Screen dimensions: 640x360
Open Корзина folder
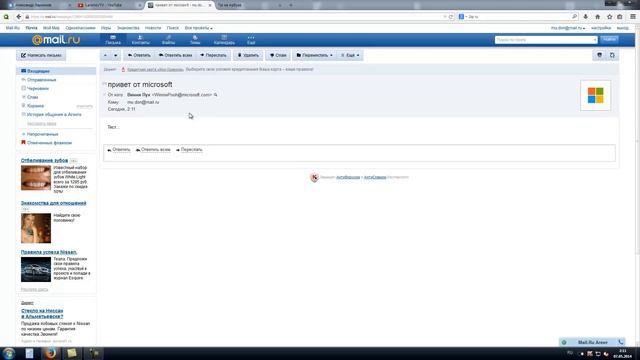click(x=35, y=106)
